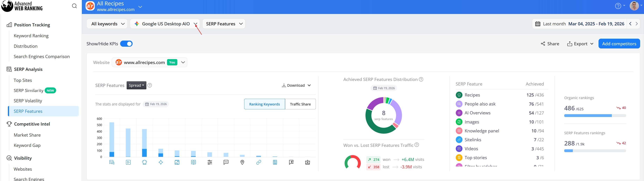Screen dimensions: 644x181
Task: Click the reply arrow bubble icon under chart
Action: [x=291, y=162]
